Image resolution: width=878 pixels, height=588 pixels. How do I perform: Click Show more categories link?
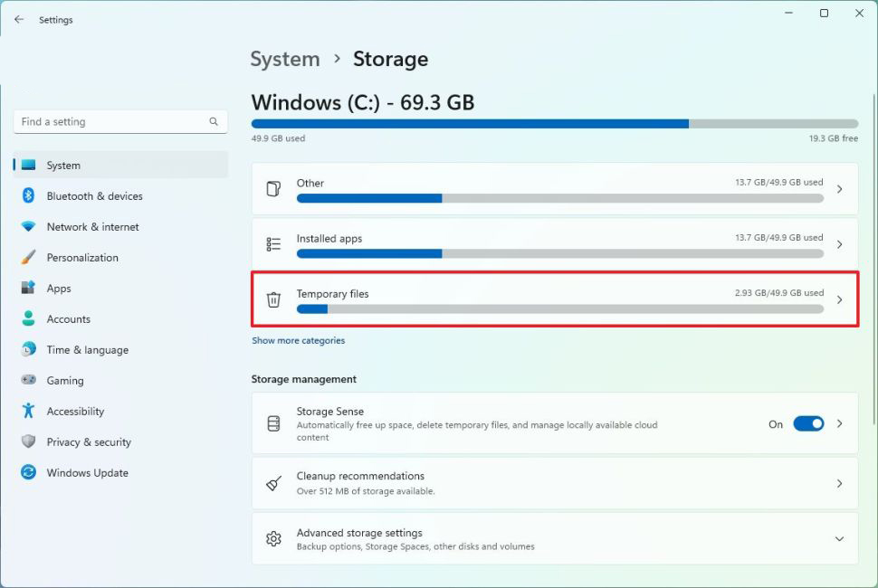[298, 341]
